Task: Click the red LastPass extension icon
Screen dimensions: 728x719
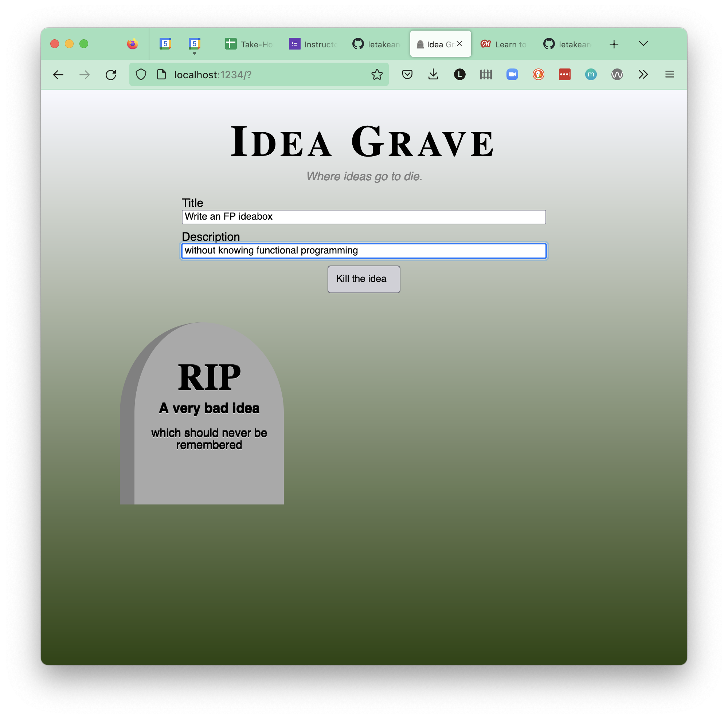Action: (x=564, y=75)
